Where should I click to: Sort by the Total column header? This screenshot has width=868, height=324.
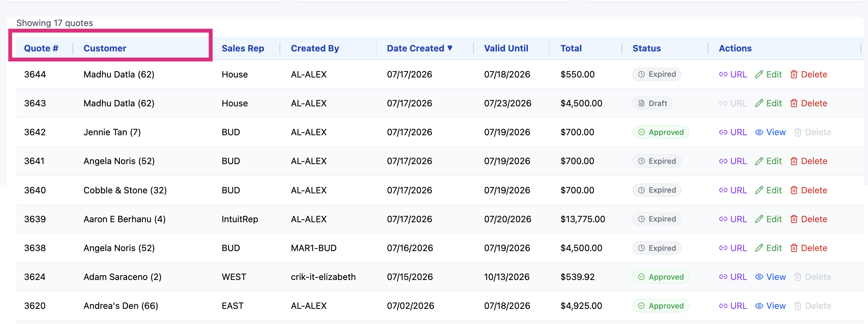pos(571,48)
